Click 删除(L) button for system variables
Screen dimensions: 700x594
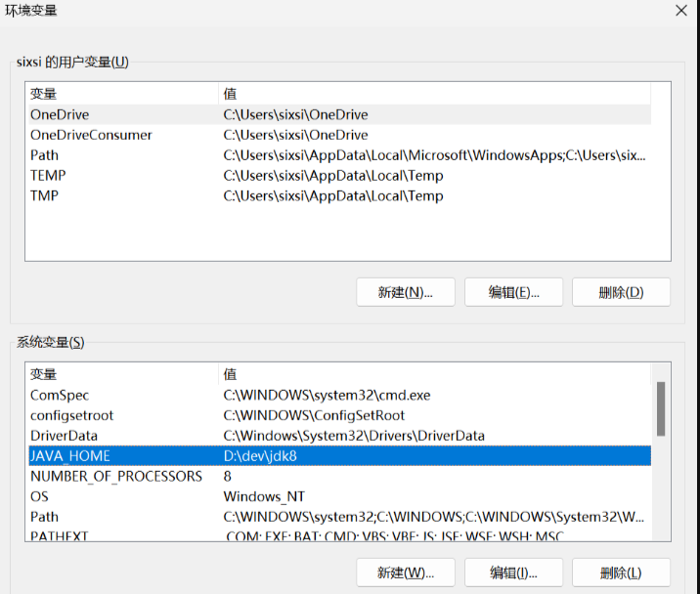coord(621,573)
